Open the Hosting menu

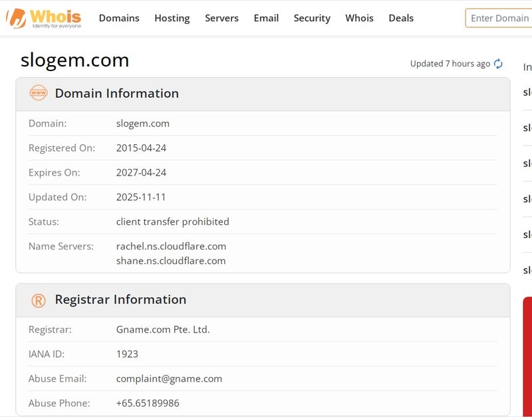click(172, 19)
